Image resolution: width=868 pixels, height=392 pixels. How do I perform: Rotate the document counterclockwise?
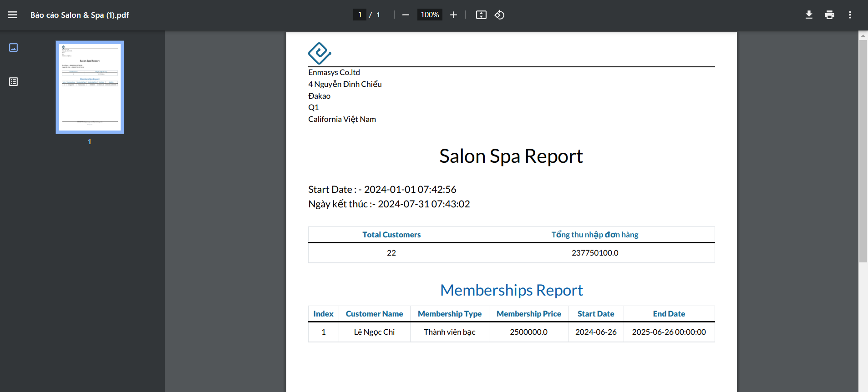499,15
